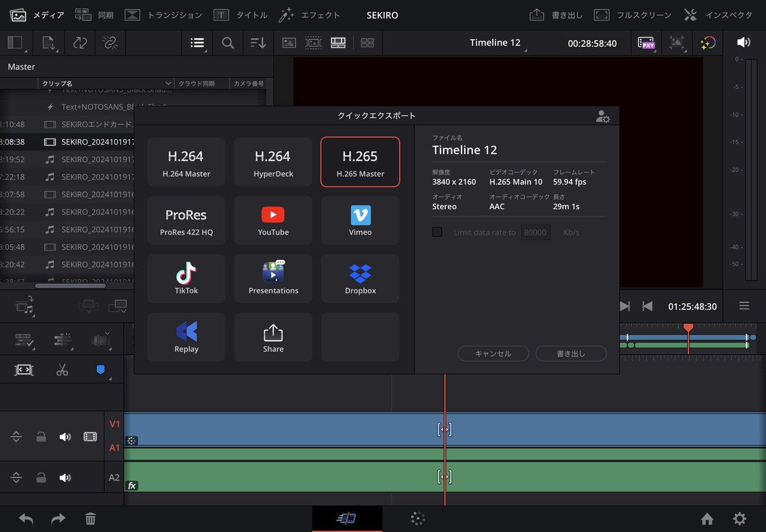Enable the Limit data rate checkbox

437,232
